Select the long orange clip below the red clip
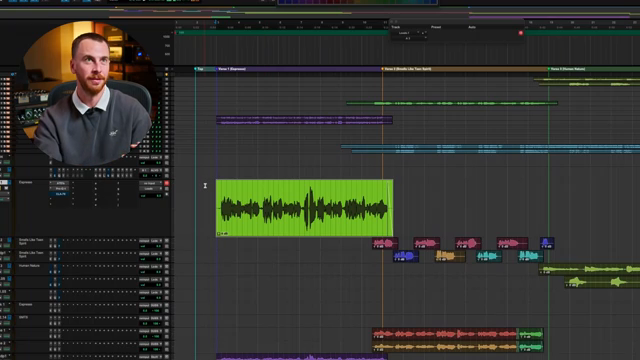This screenshot has width=640, height=360. [444, 347]
